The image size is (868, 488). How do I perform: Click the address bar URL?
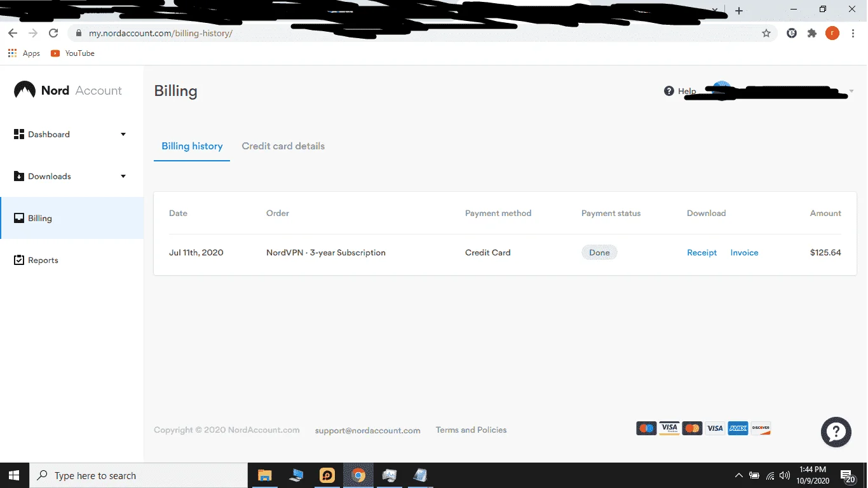[161, 33]
